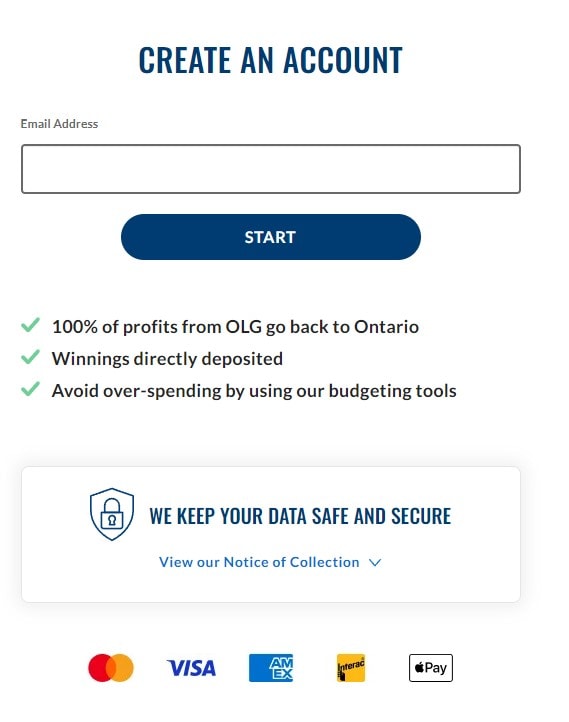
Task: Click the checkmark beside OLG profits line
Action: (30, 325)
